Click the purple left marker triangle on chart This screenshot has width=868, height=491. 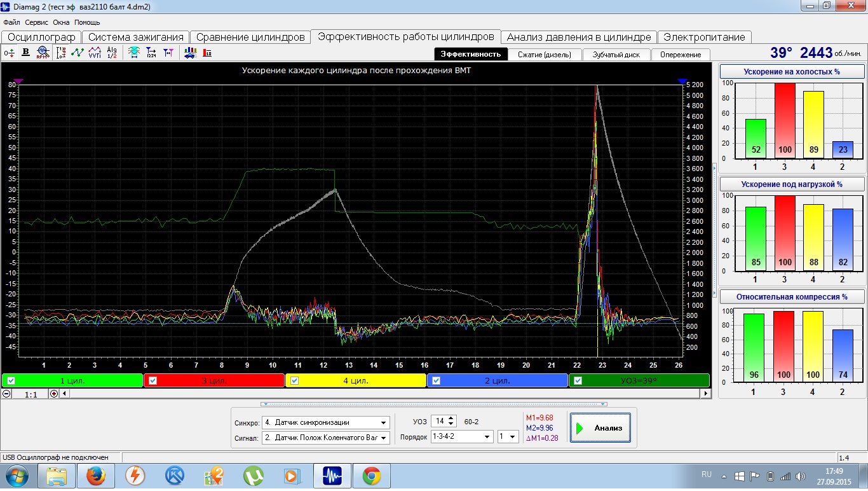(18, 81)
